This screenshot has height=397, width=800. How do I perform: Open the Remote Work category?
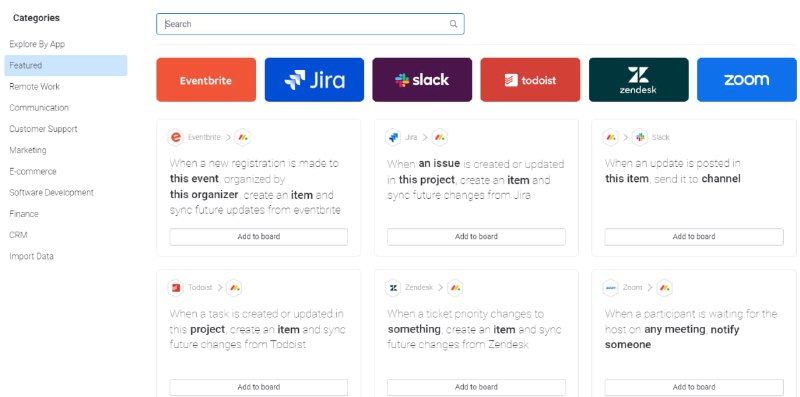tap(35, 87)
